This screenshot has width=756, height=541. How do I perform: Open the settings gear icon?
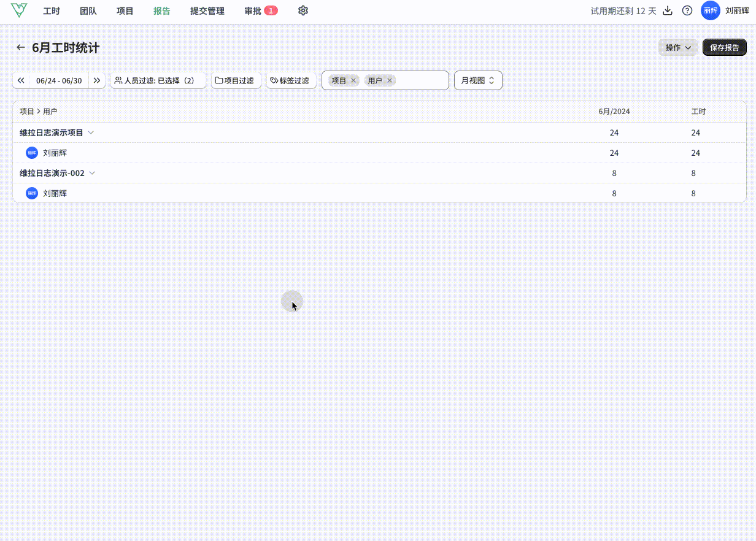click(303, 10)
